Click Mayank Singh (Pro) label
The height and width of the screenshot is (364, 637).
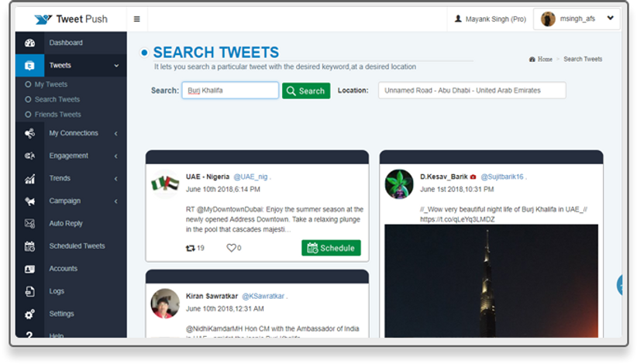coord(496,19)
